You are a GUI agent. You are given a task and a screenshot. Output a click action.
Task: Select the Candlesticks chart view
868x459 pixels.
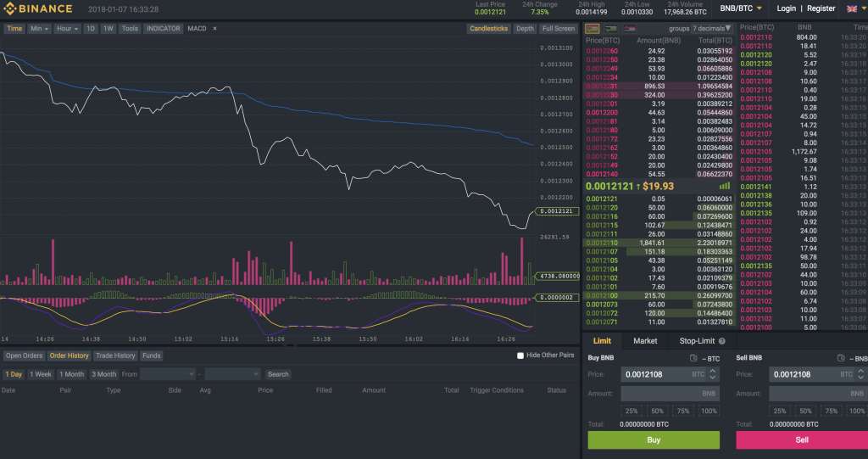pos(489,28)
